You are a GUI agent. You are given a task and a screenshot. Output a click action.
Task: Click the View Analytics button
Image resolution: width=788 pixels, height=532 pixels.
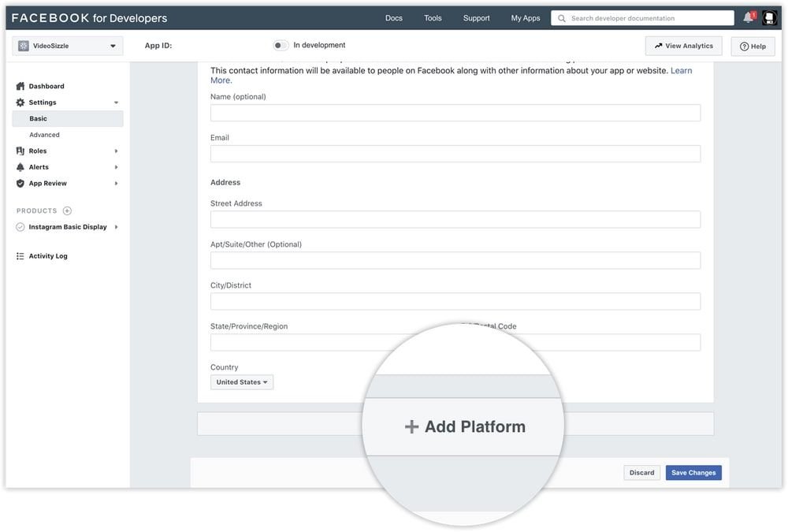(683, 46)
